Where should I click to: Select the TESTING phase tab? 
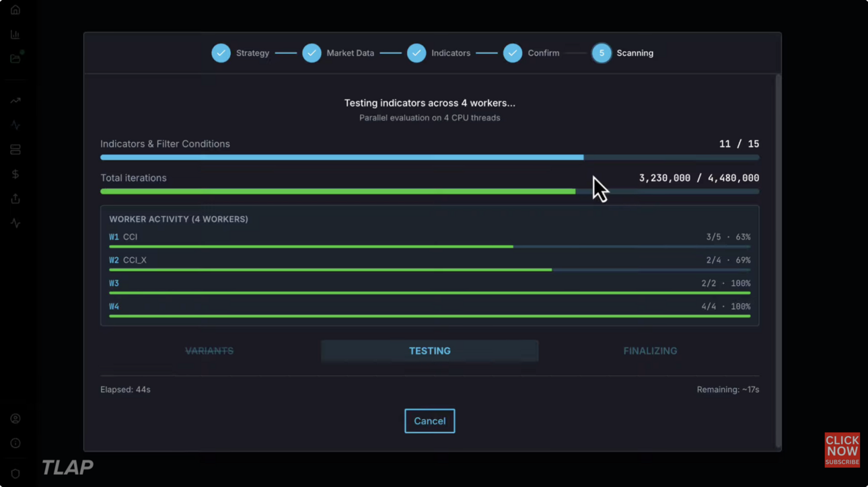(x=429, y=351)
